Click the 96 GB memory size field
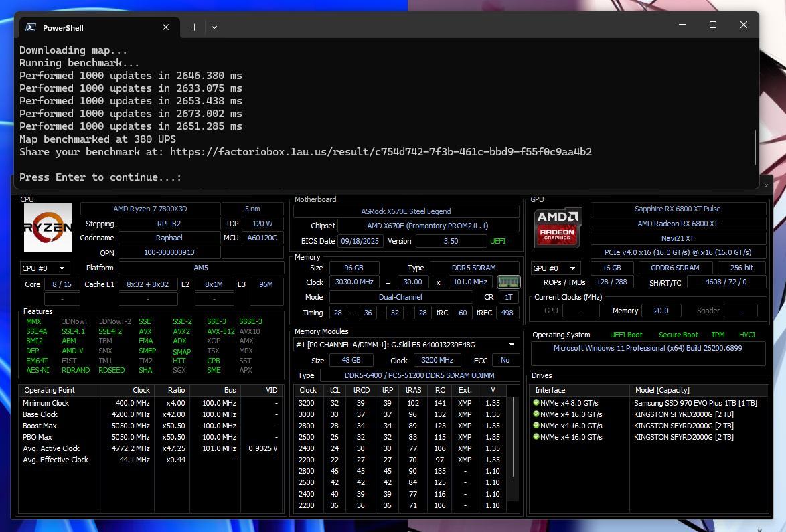This screenshot has height=532, width=786. (x=354, y=268)
